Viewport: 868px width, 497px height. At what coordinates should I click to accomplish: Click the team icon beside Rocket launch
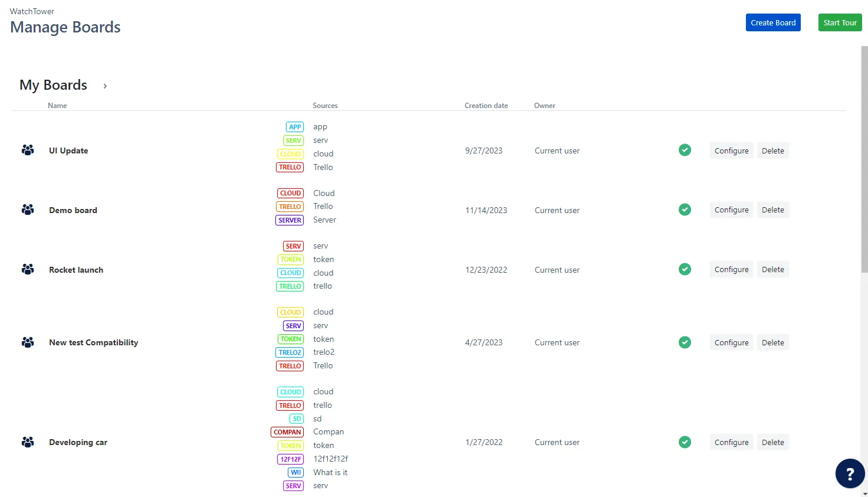pyautogui.click(x=28, y=269)
